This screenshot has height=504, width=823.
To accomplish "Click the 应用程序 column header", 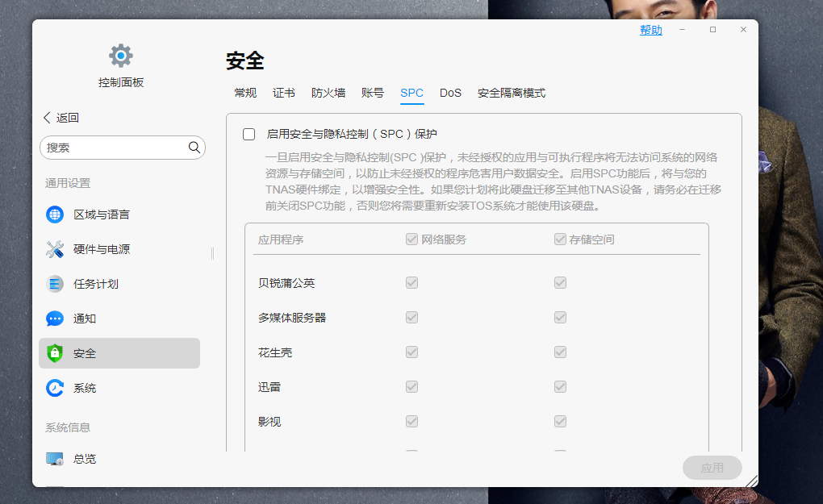I will [280, 240].
